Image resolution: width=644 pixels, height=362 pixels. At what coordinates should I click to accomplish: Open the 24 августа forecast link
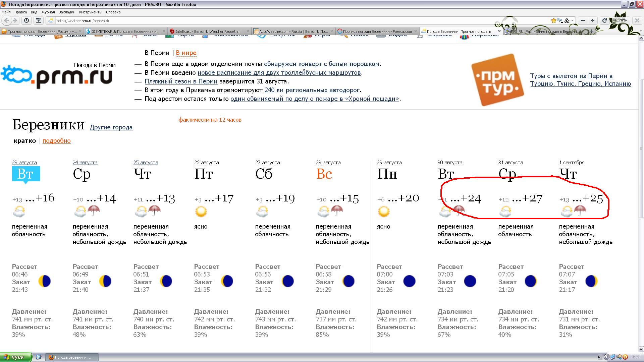85,163
